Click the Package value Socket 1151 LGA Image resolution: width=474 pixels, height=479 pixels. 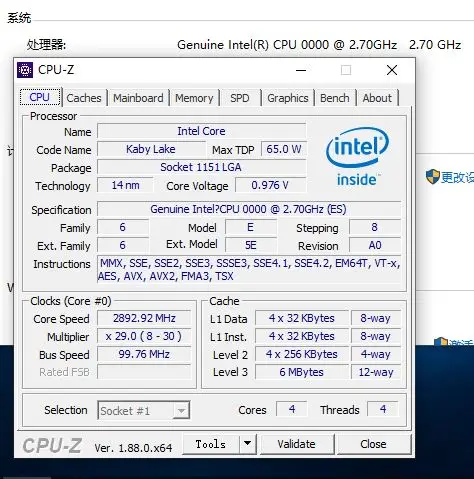[x=202, y=167]
